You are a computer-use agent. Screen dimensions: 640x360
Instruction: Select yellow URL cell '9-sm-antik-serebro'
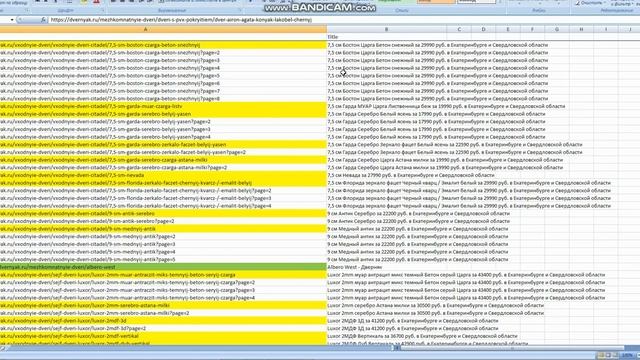coord(163,213)
